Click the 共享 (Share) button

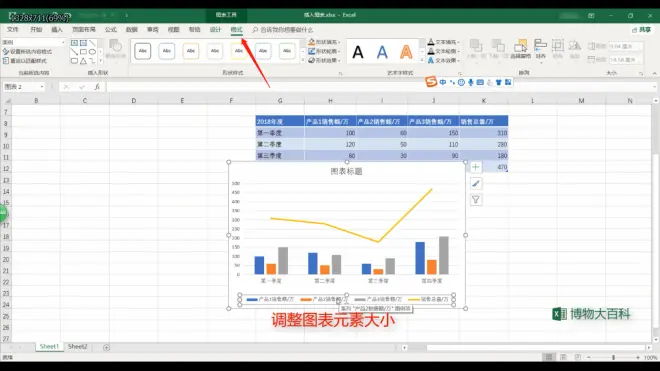(x=641, y=29)
